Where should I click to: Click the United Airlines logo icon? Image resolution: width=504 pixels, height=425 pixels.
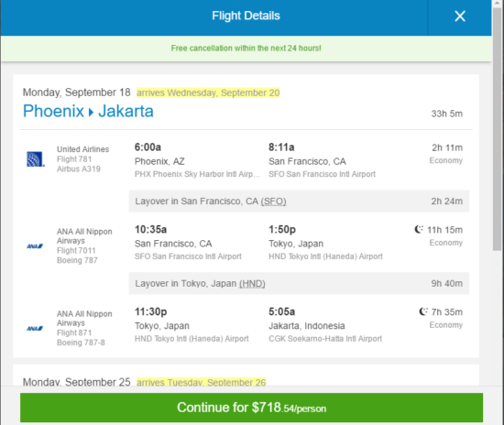coord(36,159)
